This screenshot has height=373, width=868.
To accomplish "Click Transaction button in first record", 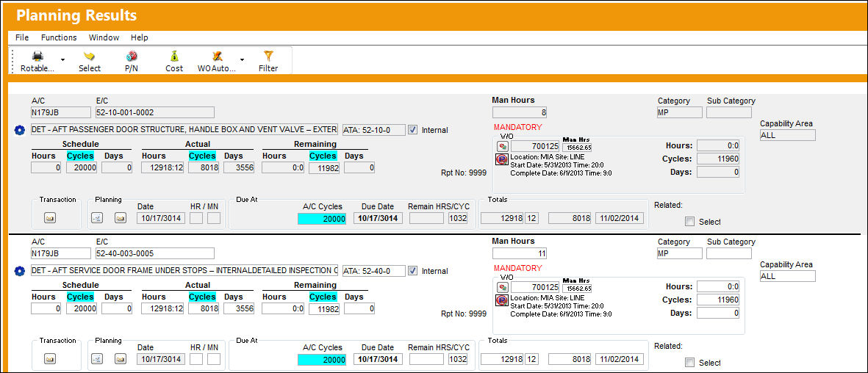I will (x=51, y=218).
